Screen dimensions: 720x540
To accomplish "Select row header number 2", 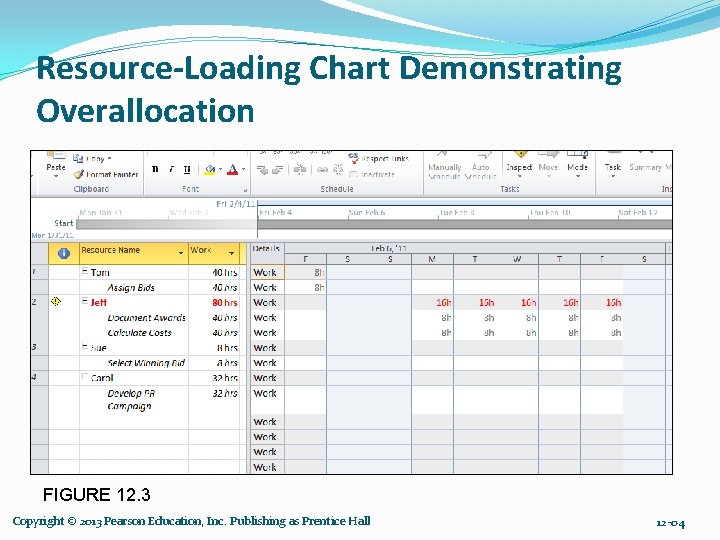I will (x=39, y=302).
